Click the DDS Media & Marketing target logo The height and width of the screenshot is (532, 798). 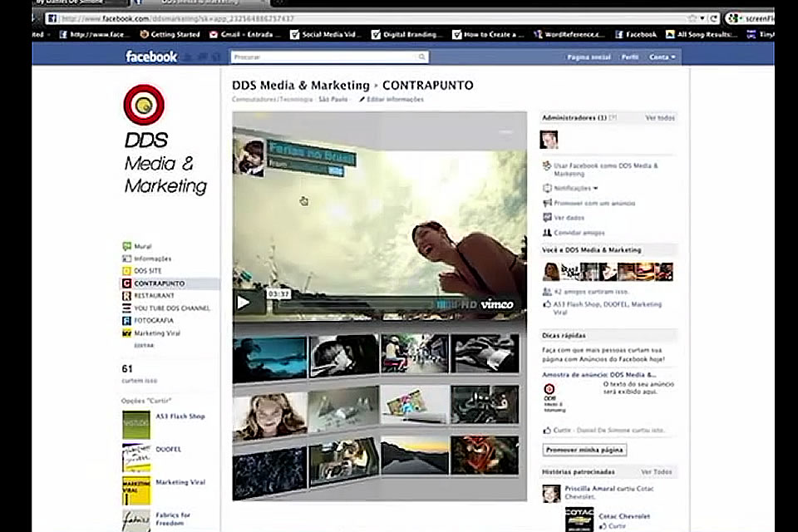click(x=144, y=105)
